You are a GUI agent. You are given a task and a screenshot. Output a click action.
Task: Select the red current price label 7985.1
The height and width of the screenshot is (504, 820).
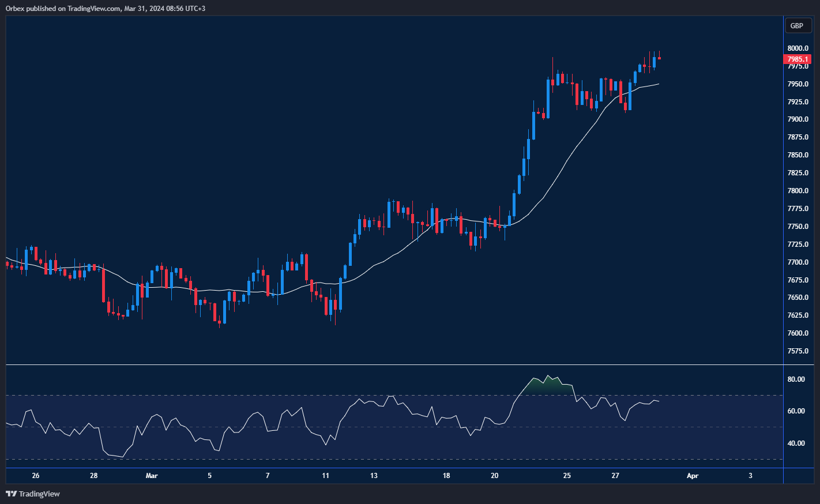point(798,59)
